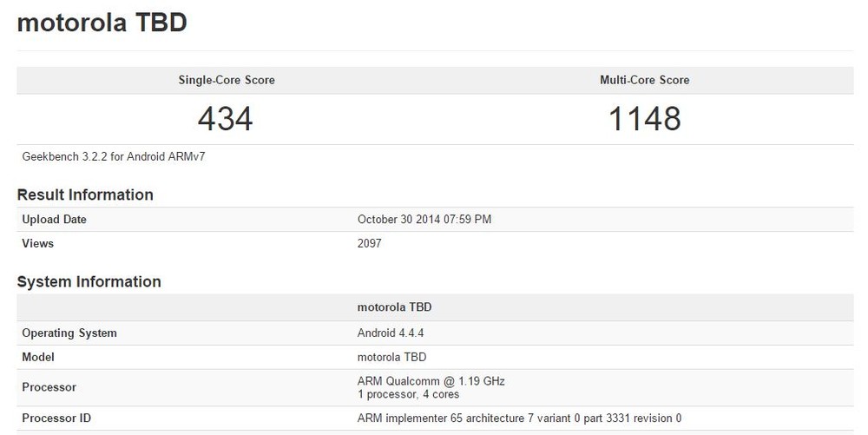The width and height of the screenshot is (868, 435).
Task: Click the Processor row label
Action: tap(49, 387)
